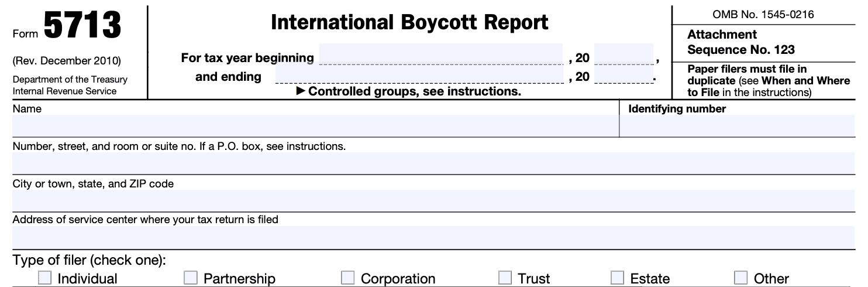Focus the ending year field after '20'
This screenshot has width=868, height=287.
click(624, 74)
